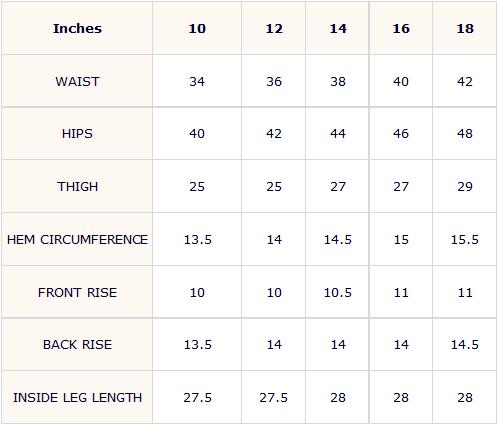Click waist value 40 for size 16

tap(401, 81)
